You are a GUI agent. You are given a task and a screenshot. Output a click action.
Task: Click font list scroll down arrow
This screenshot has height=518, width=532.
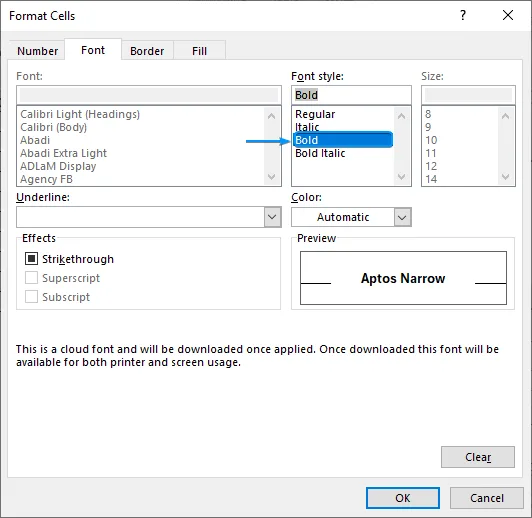271,177
